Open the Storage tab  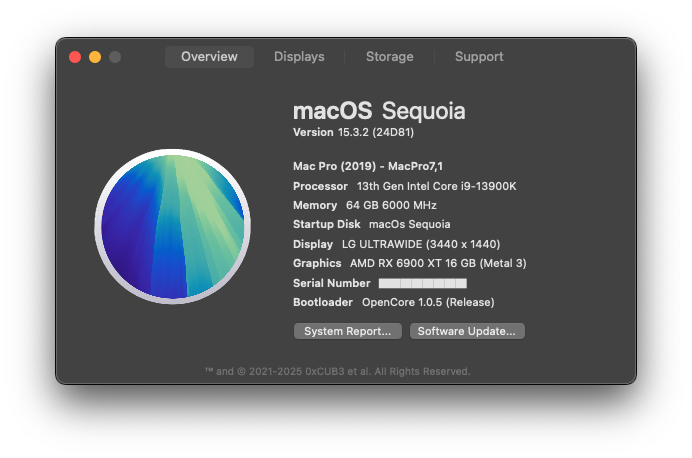[x=390, y=57]
